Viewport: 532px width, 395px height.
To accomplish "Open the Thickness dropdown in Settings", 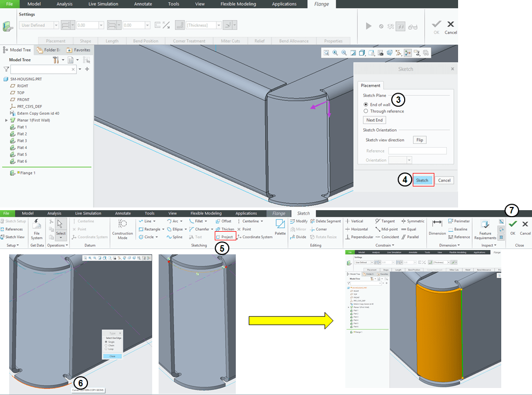I will pos(219,25).
